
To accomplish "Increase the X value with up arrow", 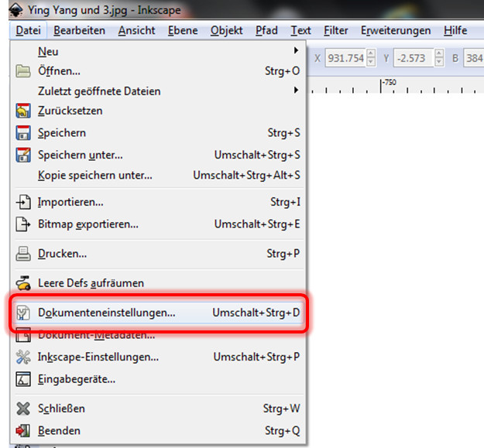I will click(371, 53).
